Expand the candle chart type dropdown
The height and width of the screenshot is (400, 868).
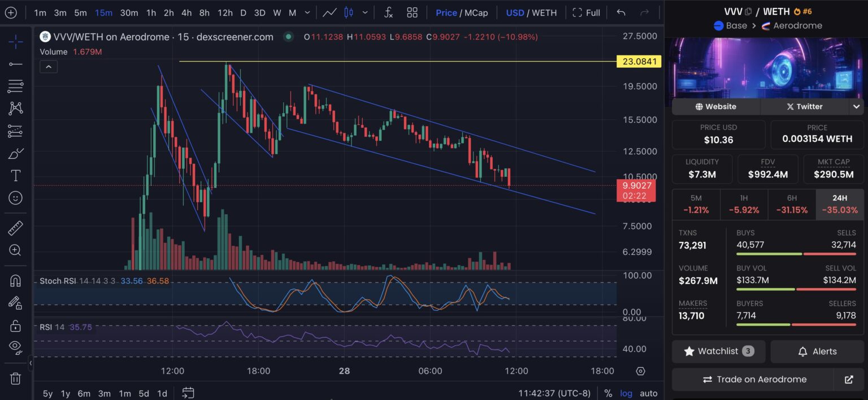pyautogui.click(x=364, y=12)
